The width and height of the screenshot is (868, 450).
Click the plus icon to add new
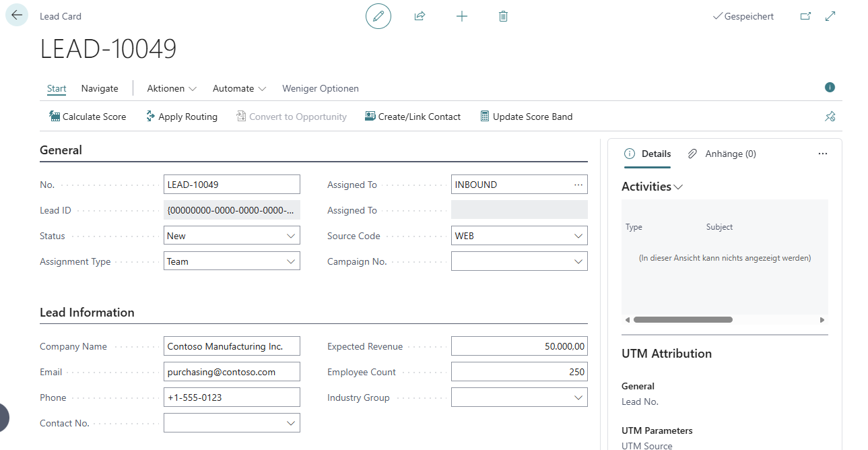(461, 15)
